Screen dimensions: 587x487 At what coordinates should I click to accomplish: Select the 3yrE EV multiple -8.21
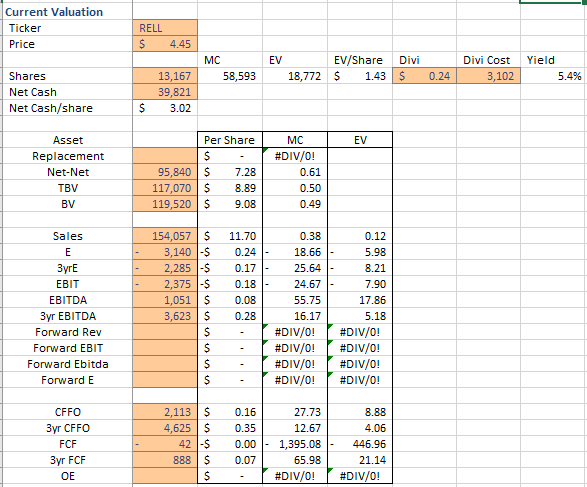360,268
